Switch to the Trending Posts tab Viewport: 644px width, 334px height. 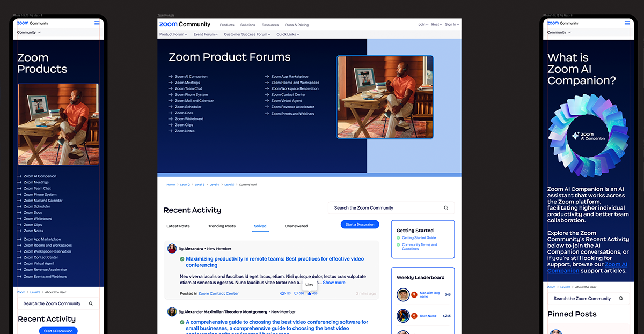[x=222, y=226]
